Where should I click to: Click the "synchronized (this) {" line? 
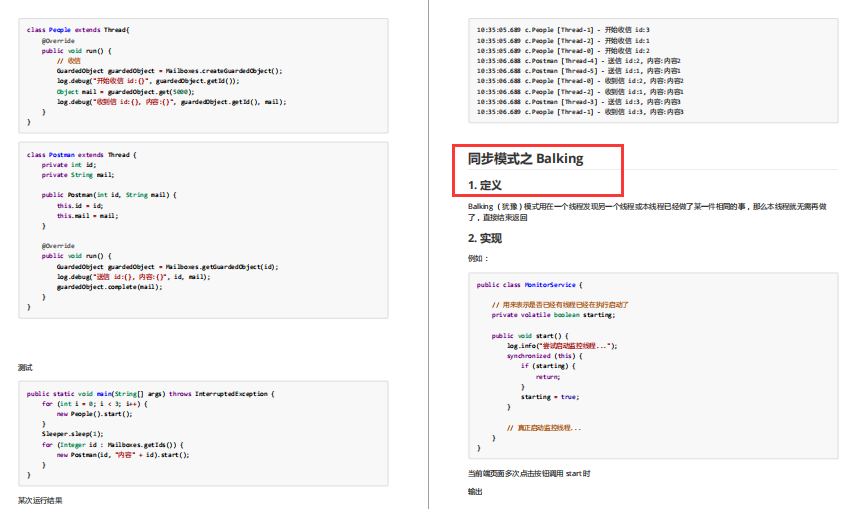(x=545, y=356)
